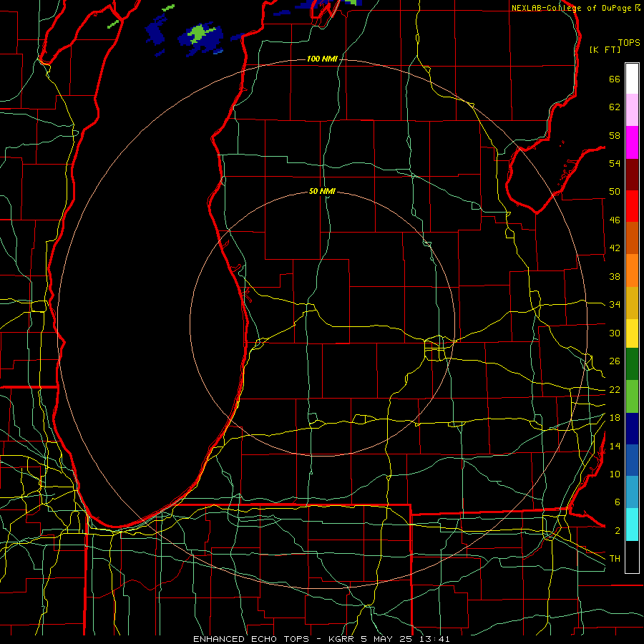Click the legend value 46
This screenshot has width=644, height=644.
point(615,220)
